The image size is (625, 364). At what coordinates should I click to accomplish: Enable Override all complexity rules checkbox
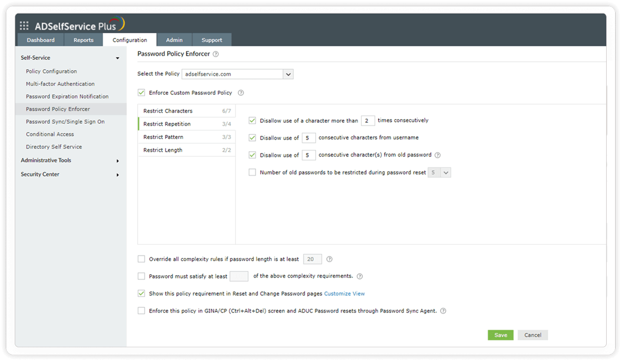pyautogui.click(x=141, y=259)
